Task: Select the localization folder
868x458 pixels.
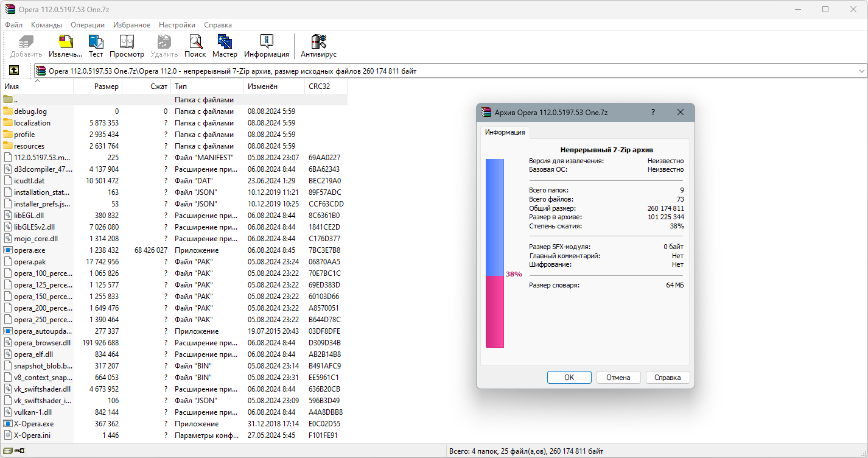Action: pyautogui.click(x=32, y=123)
